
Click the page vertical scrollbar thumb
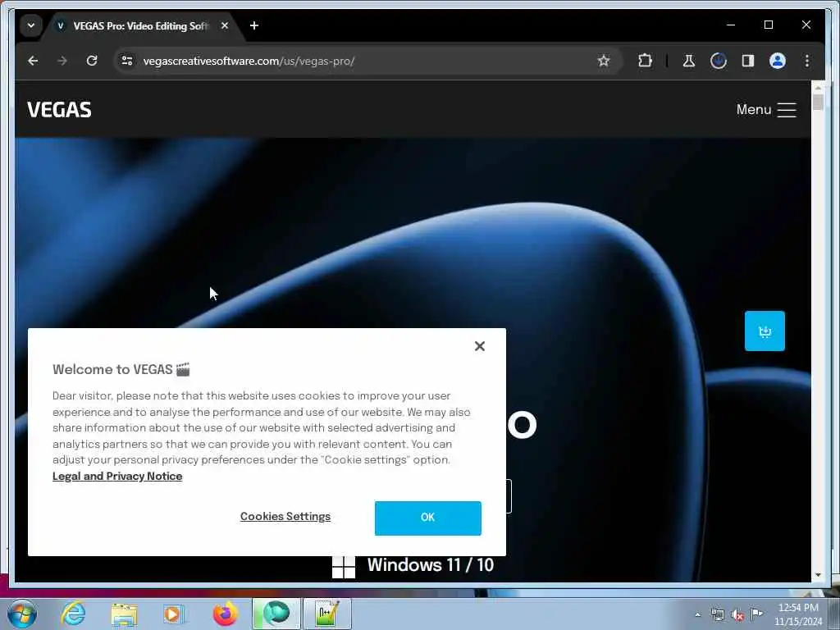(x=818, y=102)
